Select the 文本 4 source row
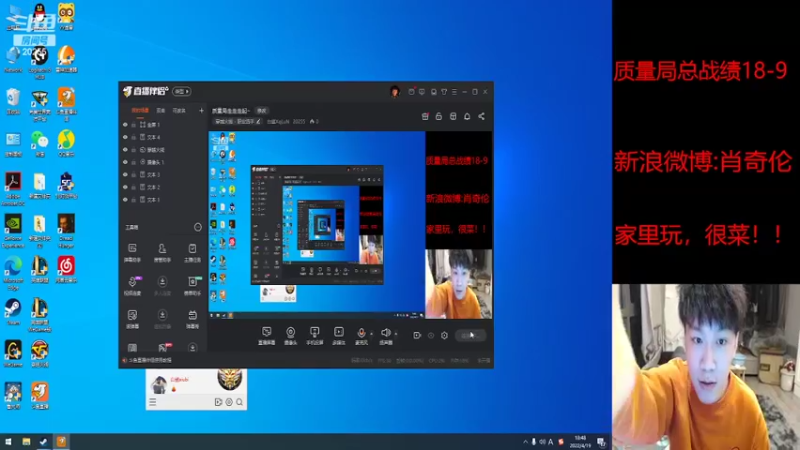Image resolution: width=800 pixels, height=450 pixels. (x=162, y=137)
